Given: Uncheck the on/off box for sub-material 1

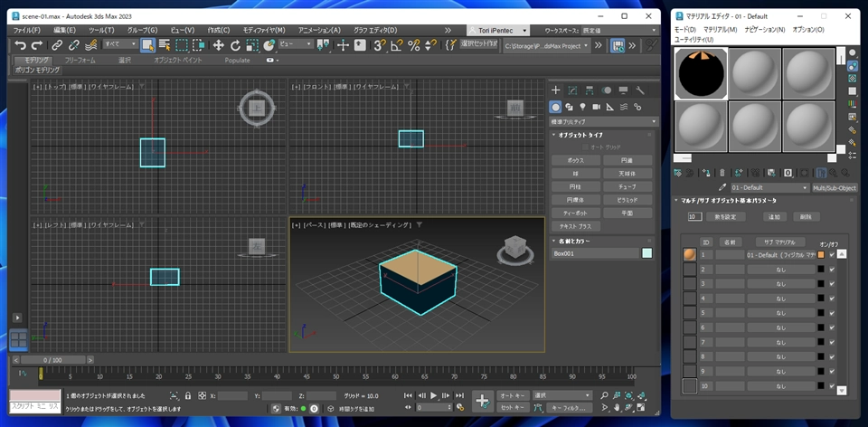Looking at the screenshot, I should coord(832,255).
